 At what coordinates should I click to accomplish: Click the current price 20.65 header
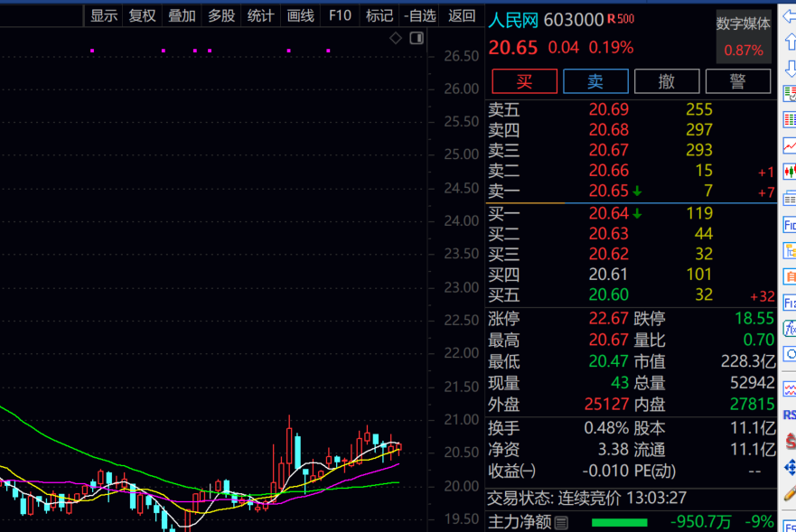click(512, 48)
